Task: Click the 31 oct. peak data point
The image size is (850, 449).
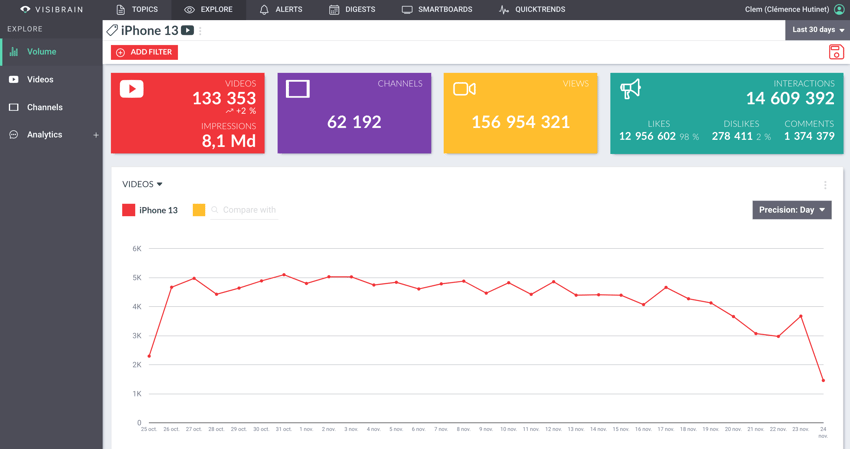Action: [x=284, y=275]
